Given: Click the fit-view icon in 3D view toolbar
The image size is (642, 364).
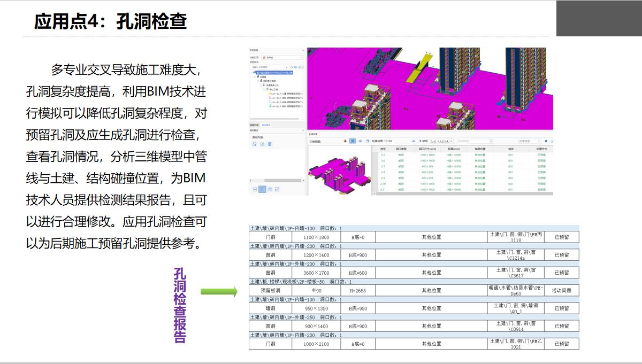Looking at the screenshot, I should (x=353, y=141).
